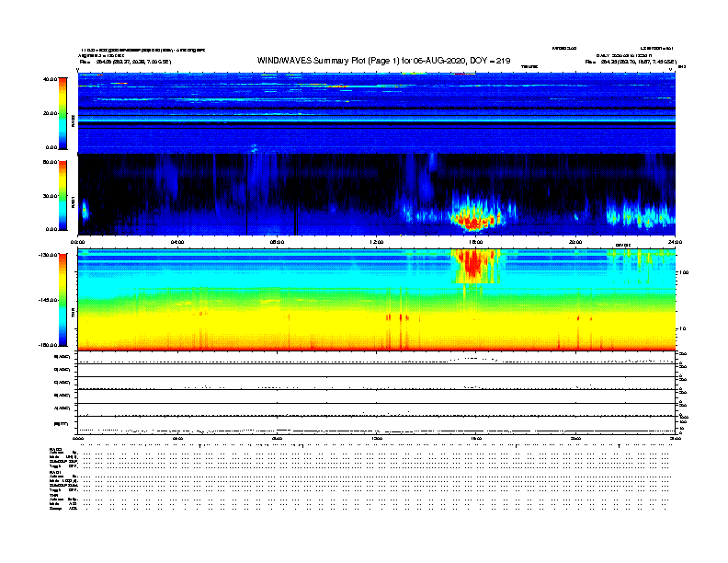The height and width of the screenshot is (563, 728).
Task: Click the WIND/WAVES Summary Plot title
Action: pyautogui.click(x=383, y=61)
